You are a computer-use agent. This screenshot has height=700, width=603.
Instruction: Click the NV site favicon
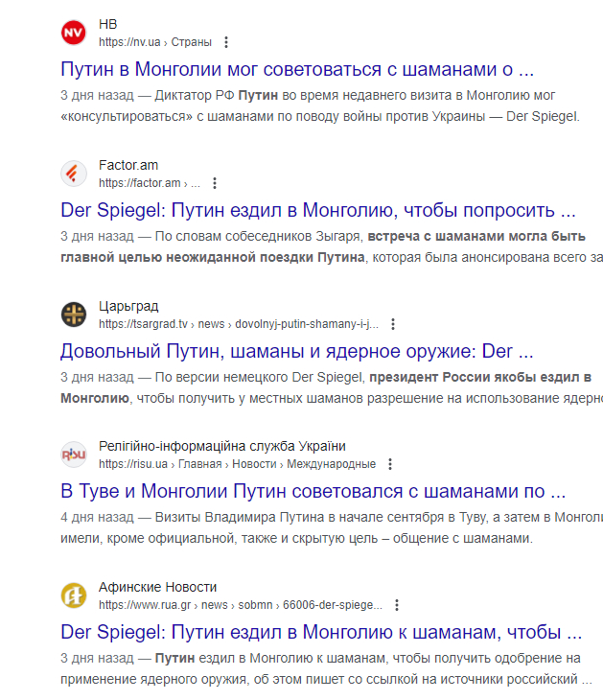(x=74, y=33)
